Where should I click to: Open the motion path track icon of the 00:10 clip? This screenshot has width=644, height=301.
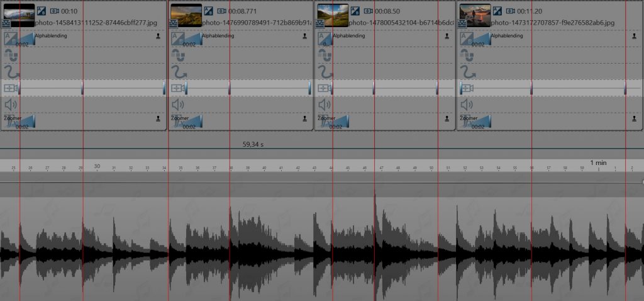(x=13, y=72)
